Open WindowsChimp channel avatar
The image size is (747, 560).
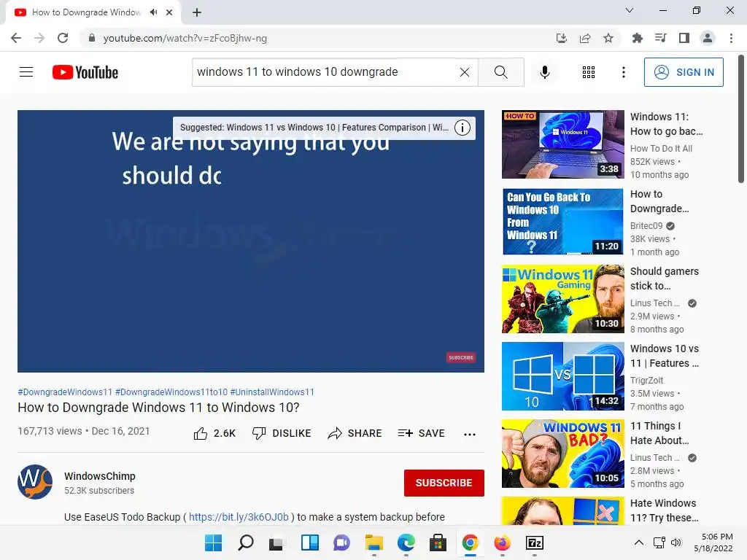(x=35, y=482)
